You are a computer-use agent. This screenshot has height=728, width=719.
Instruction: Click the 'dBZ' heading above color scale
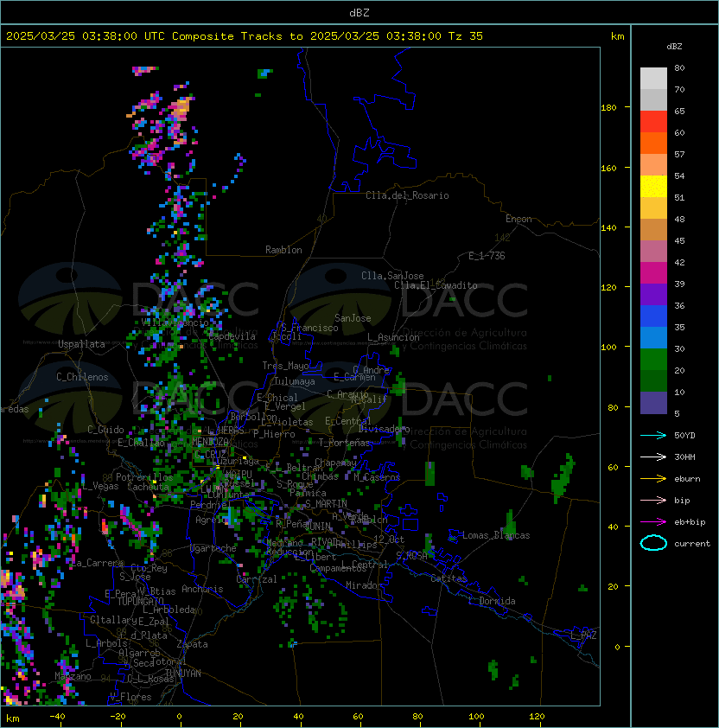click(674, 47)
